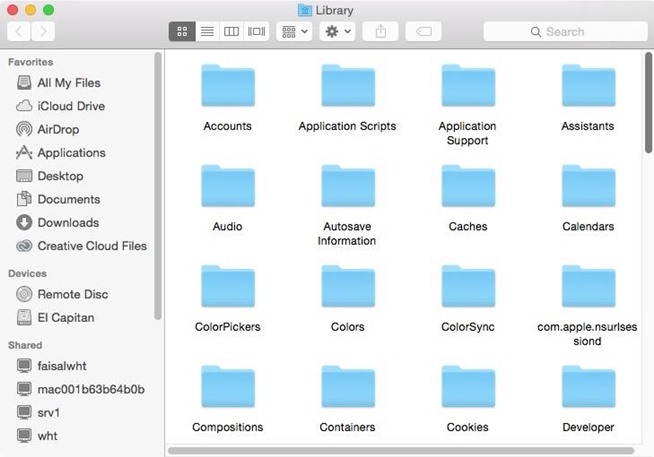654x457 pixels.
Task: Select the srv1 shared computer
Action: pyautogui.click(x=51, y=412)
